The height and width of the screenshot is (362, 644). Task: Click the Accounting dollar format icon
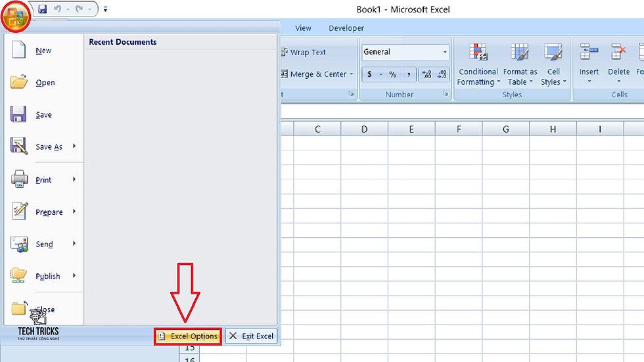coord(369,74)
